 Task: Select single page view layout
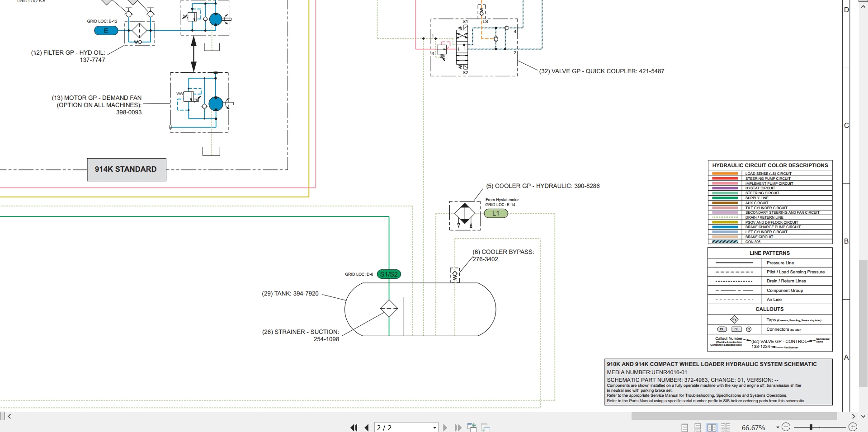[684, 427]
